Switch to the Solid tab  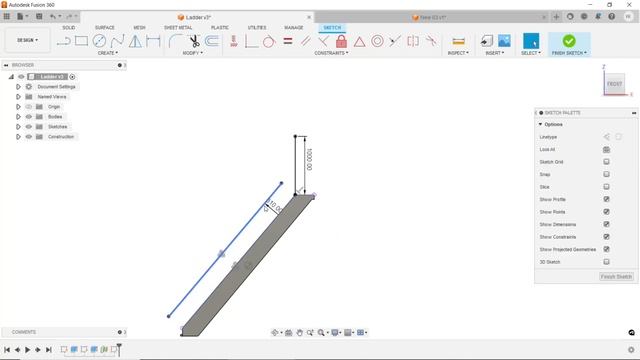point(69,27)
